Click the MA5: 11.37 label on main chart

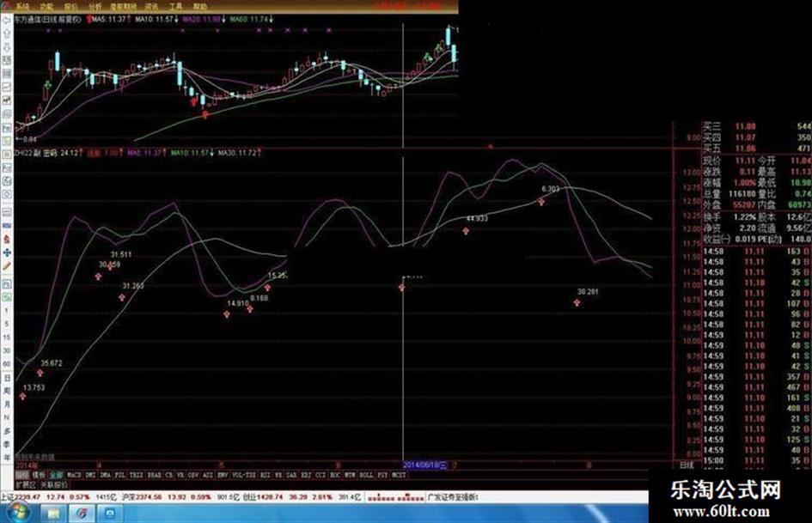tap(109, 19)
